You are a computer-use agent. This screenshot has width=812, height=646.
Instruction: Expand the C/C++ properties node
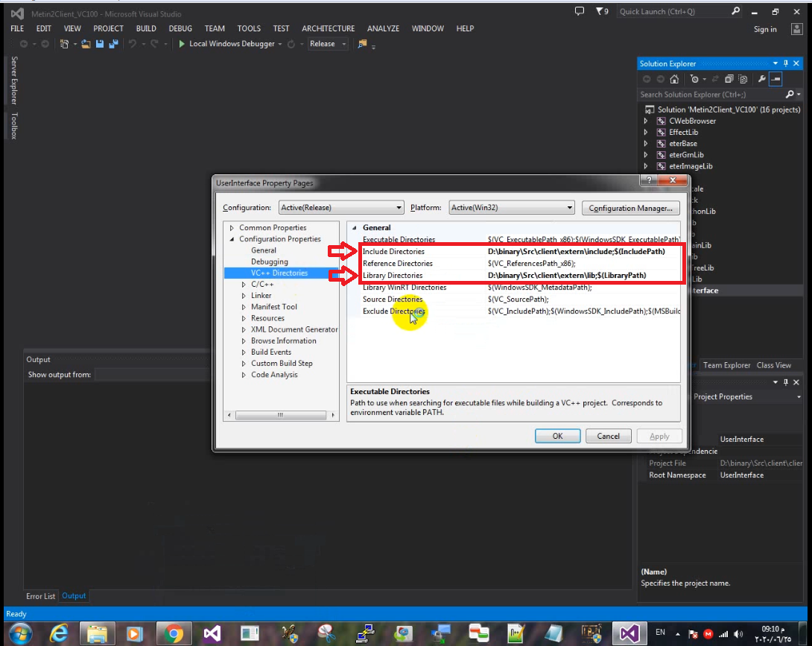pos(244,285)
